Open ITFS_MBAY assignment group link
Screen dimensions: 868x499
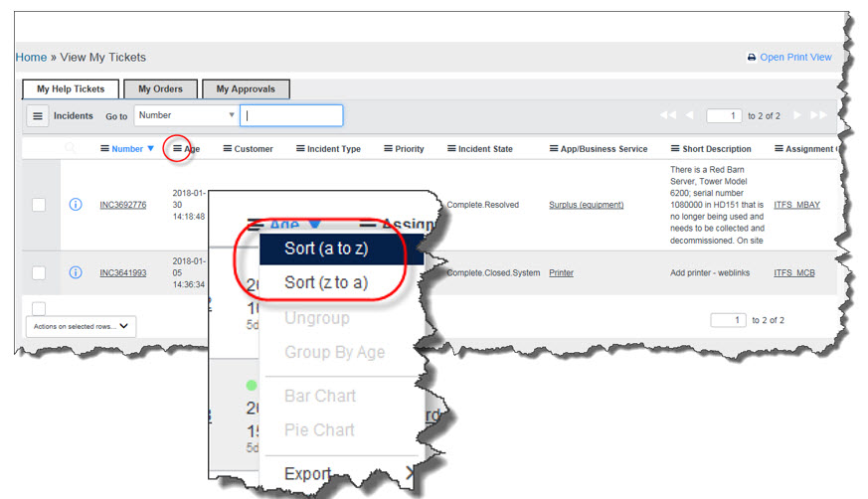click(x=797, y=205)
